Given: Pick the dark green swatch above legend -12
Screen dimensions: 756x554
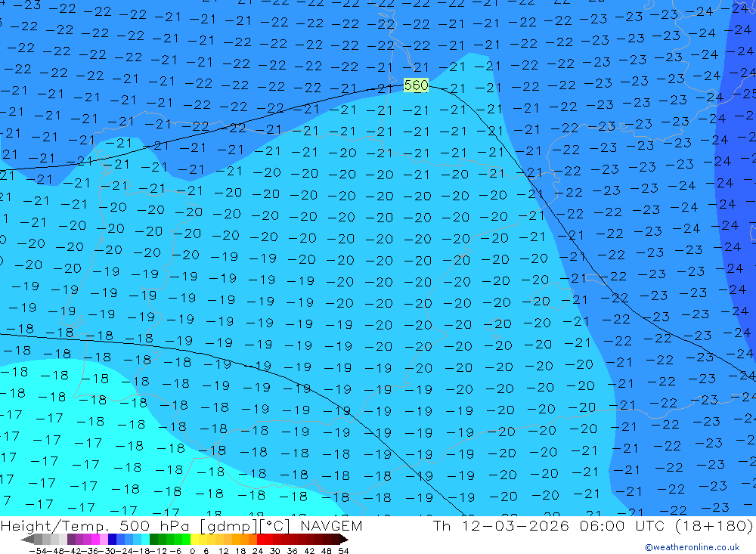Looking at the screenshot, I should pos(153,540).
